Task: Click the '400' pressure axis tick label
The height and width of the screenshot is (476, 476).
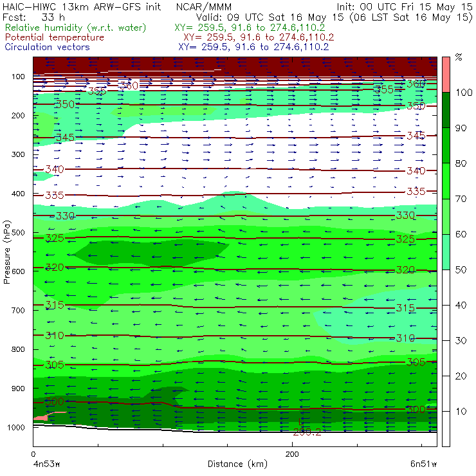Action: (x=18, y=194)
